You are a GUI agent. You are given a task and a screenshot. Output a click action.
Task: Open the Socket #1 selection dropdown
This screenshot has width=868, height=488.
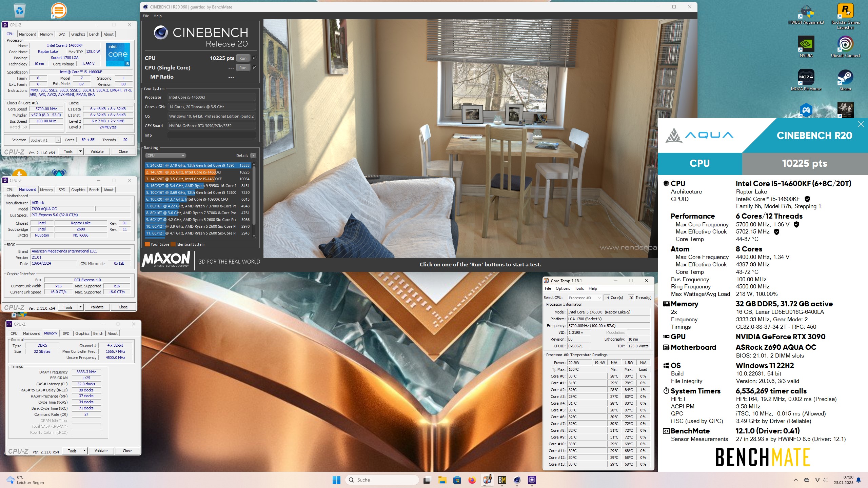point(45,140)
